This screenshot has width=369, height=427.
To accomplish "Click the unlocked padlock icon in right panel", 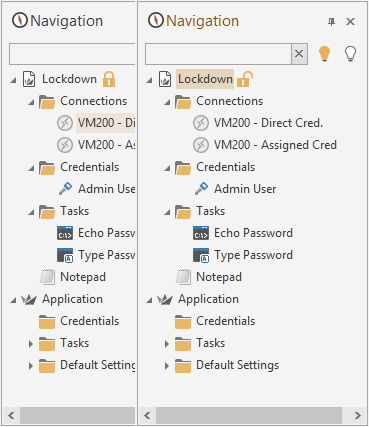I will click(x=245, y=79).
